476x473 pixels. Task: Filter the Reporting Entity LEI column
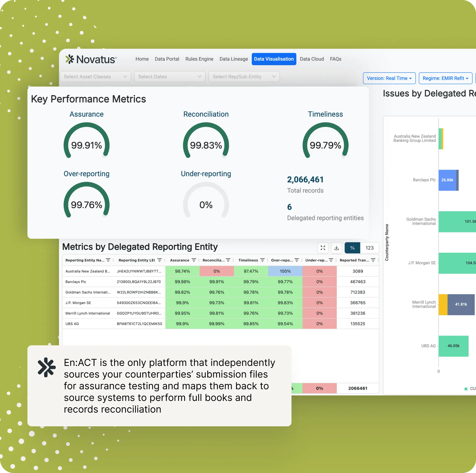(159, 260)
